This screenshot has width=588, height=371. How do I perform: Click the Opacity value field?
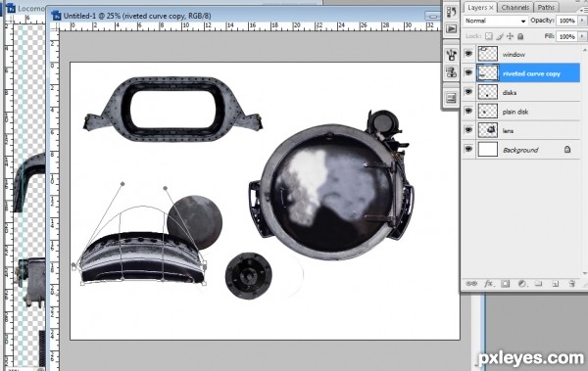point(567,21)
